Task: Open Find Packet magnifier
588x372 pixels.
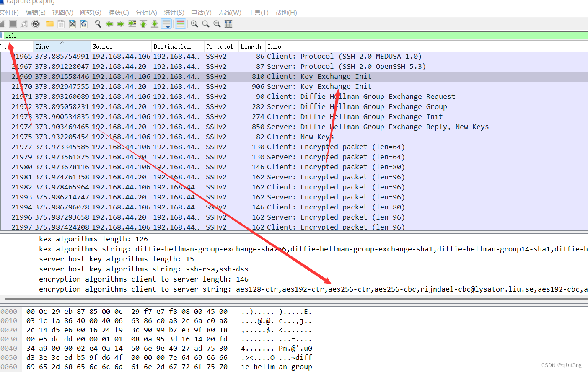Action: point(98,24)
